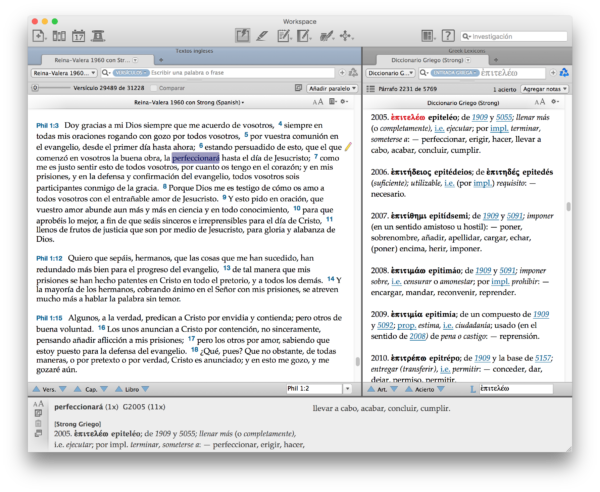The image size is (600, 492).
Task: Click the yellow pencil note marker beside verse 6
Action: (348, 147)
